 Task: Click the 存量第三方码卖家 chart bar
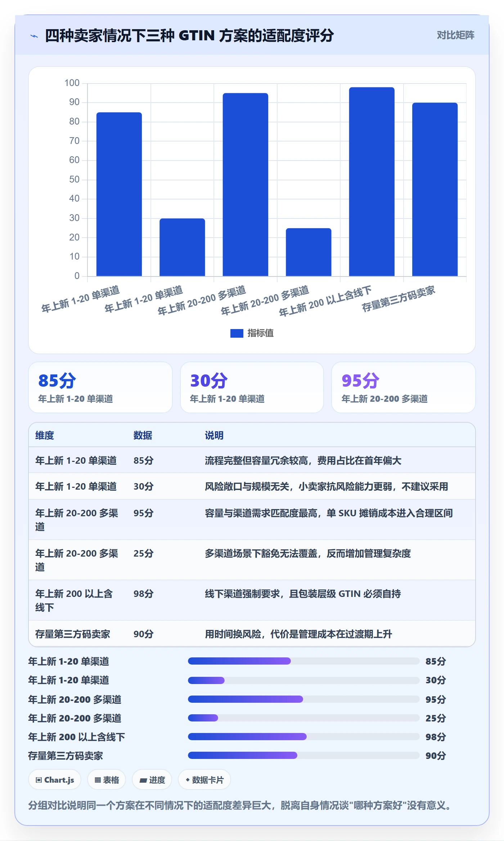(x=435, y=190)
